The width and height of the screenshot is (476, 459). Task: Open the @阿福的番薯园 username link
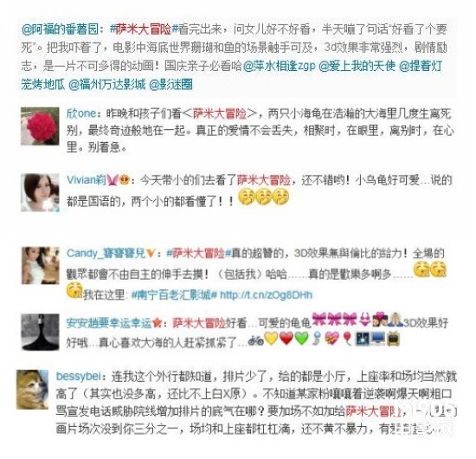(60, 29)
